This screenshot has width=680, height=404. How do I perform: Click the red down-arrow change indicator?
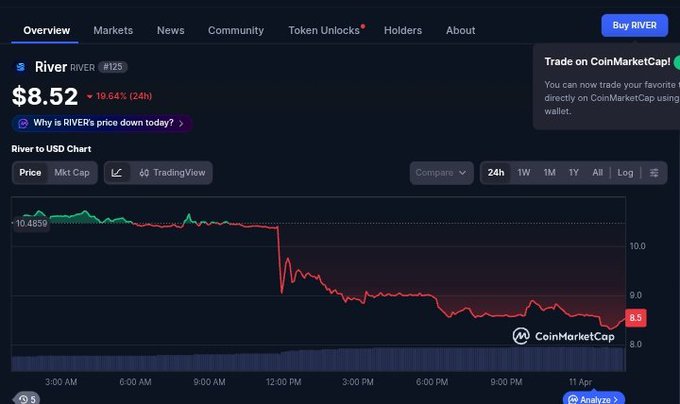pyautogui.click(x=90, y=97)
